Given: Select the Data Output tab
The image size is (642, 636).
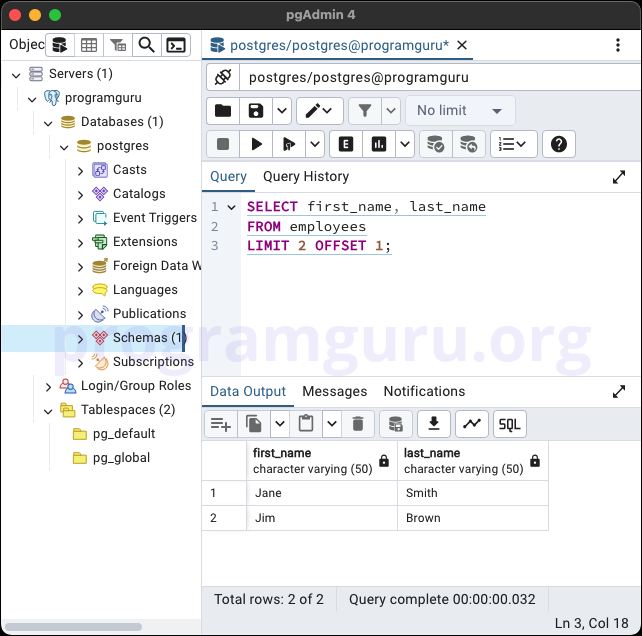Looking at the screenshot, I should click(248, 392).
